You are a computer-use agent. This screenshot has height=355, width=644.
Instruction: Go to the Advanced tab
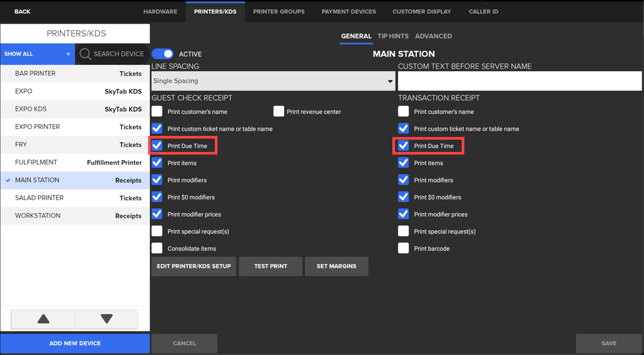pyautogui.click(x=433, y=36)
